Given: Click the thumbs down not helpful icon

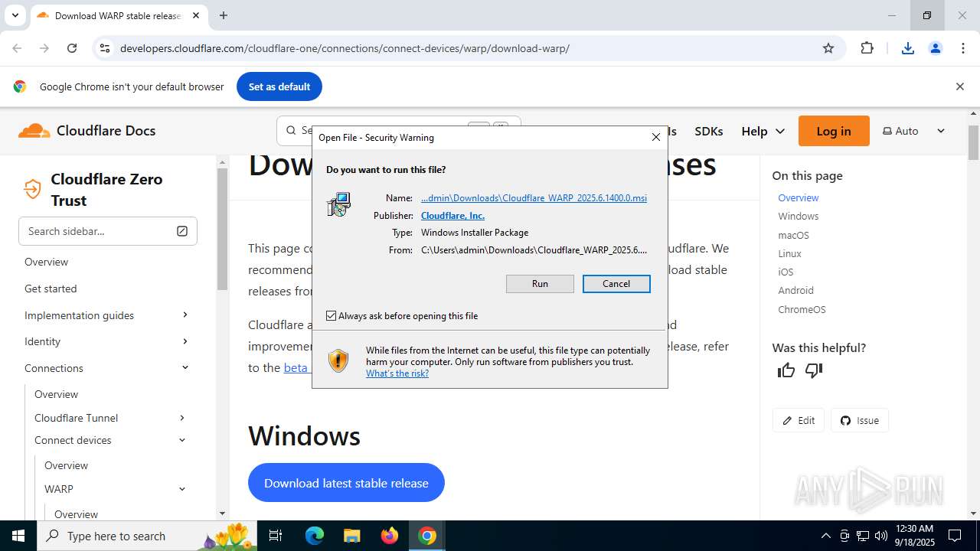Looking at the screenshot, I should click(814, 370).
